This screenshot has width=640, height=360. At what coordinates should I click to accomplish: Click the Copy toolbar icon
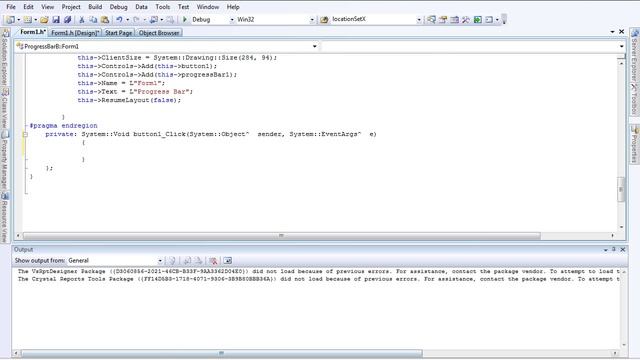[x=93, y=20]
